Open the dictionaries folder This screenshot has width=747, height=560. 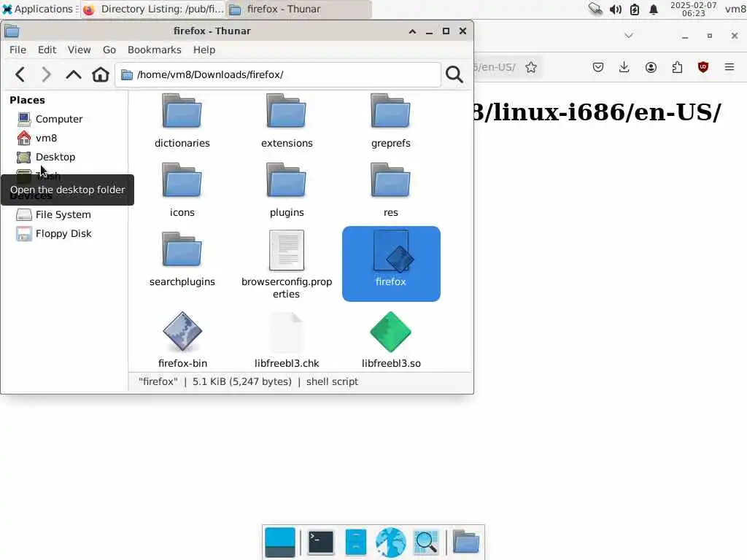coord(182,121)
